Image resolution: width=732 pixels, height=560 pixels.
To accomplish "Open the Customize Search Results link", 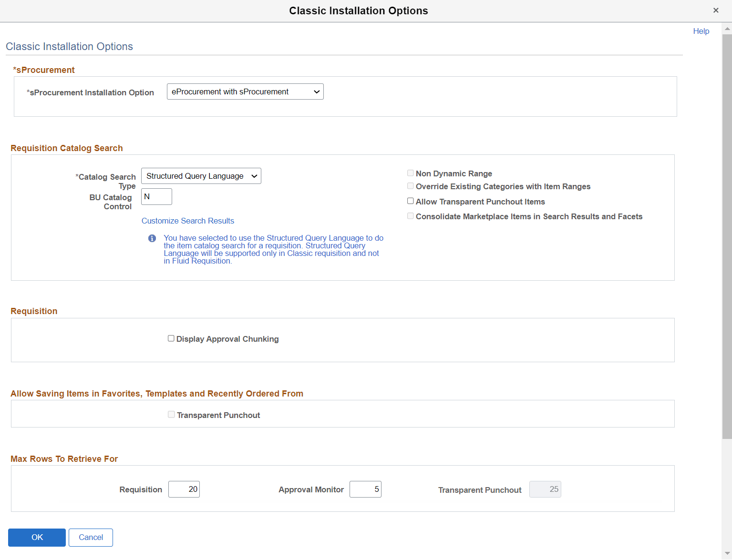I will click(x=187, y=221).
